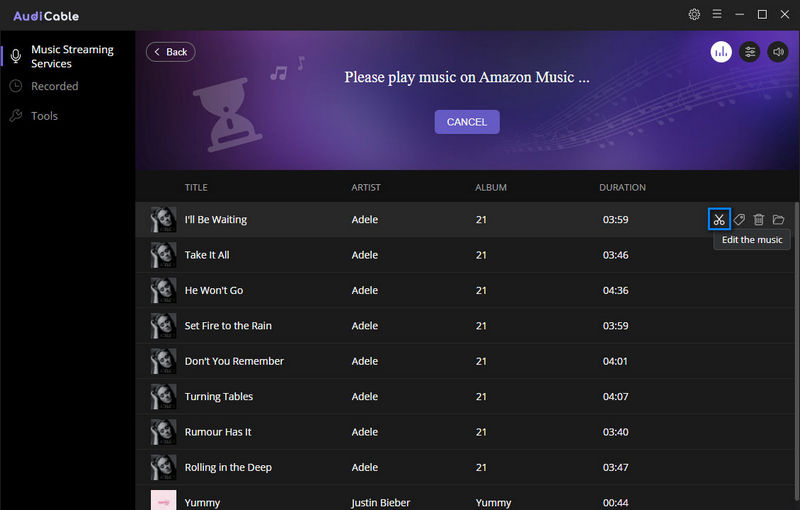Select the song Rumour Has It
The image size is (800, 510).
[218, 431]
